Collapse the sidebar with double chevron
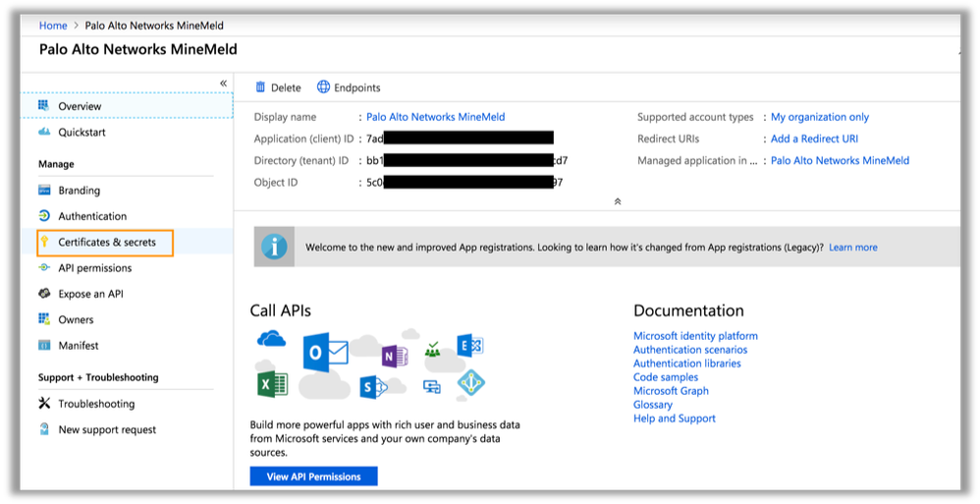 (223, 84)
